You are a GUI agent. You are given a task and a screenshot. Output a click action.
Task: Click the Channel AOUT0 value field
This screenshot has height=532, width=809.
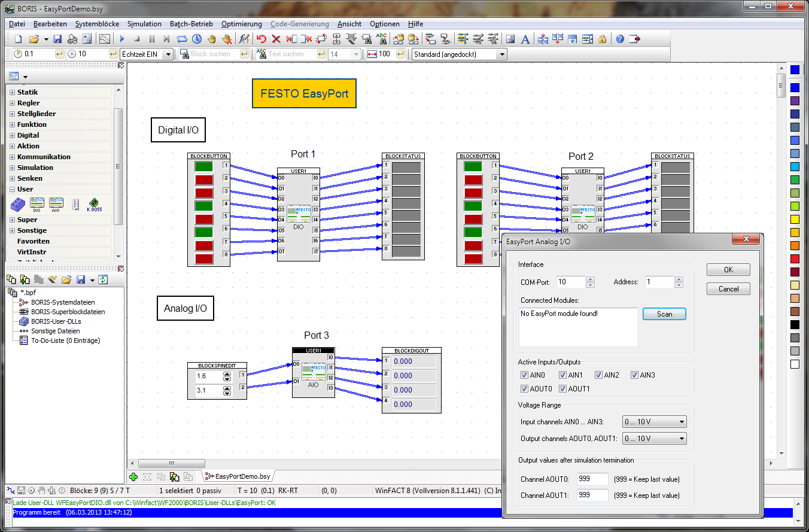coord(592,479)
